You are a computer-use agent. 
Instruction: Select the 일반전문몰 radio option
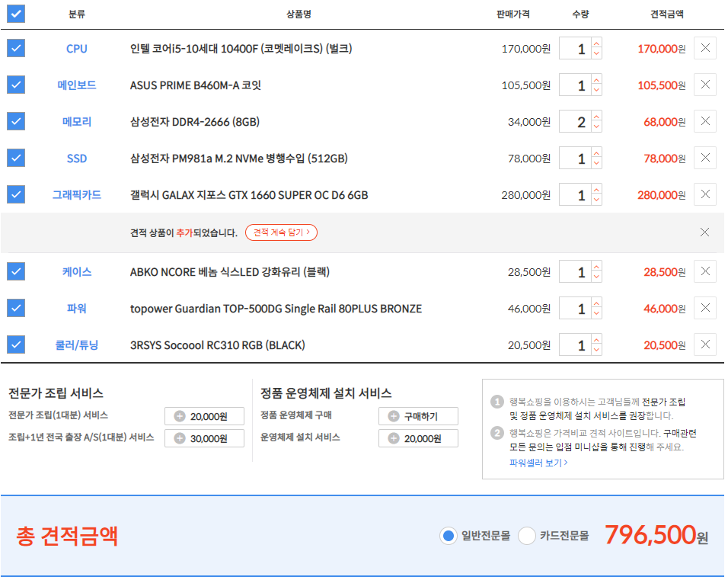[x=448, y=536]
